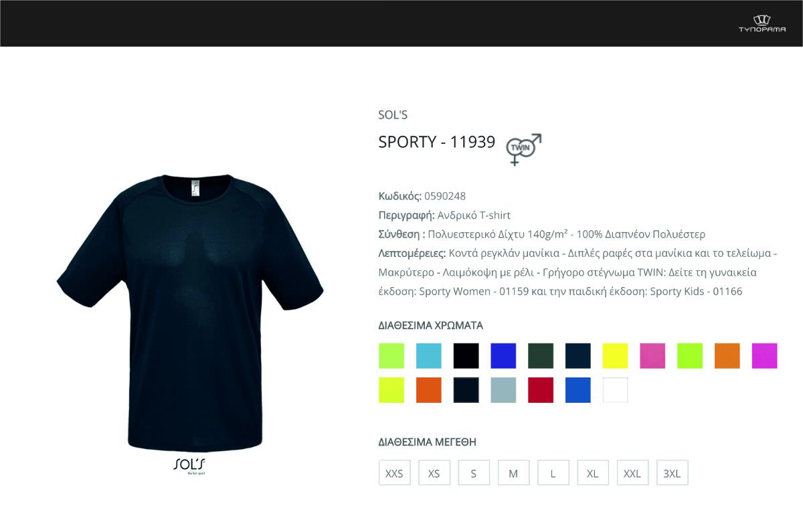Screen dimensions: 803x532
Task: Choose size XL
Action: (593, 473)
